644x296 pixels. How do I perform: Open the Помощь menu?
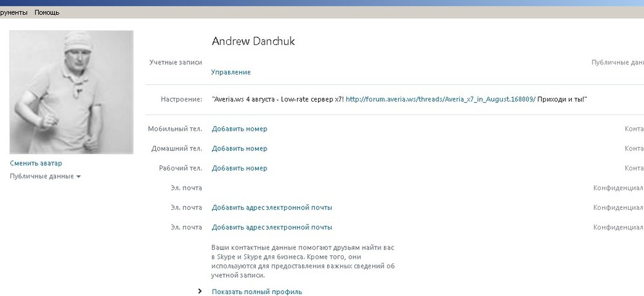[x=47, y=12]
